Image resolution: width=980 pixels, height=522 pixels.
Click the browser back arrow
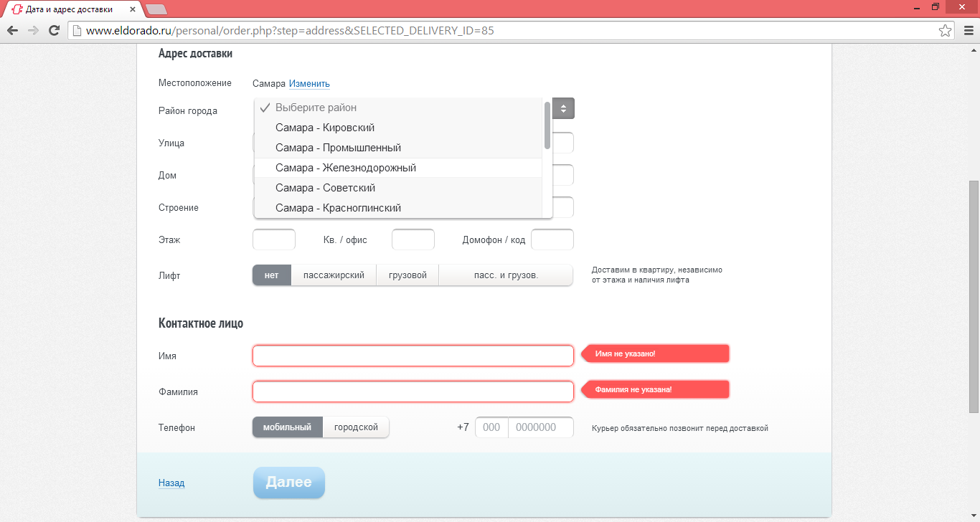[12, 30]
